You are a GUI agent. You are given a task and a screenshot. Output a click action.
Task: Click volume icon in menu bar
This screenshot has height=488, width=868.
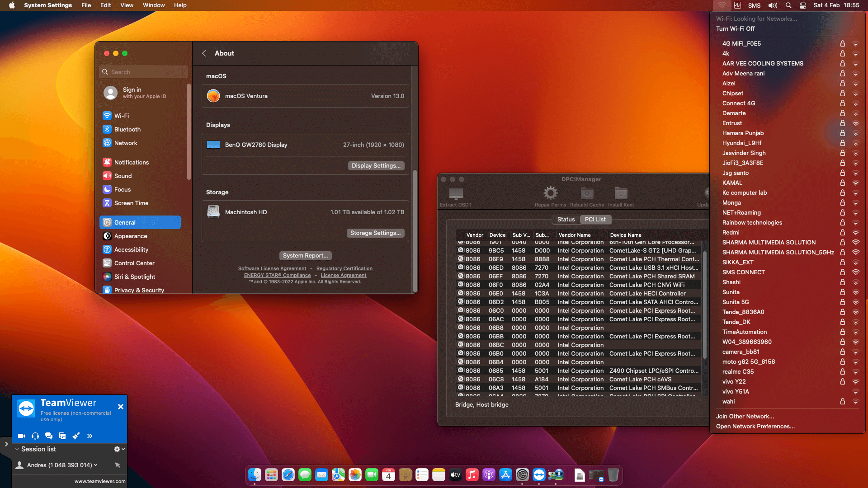(x=773, y=5)
